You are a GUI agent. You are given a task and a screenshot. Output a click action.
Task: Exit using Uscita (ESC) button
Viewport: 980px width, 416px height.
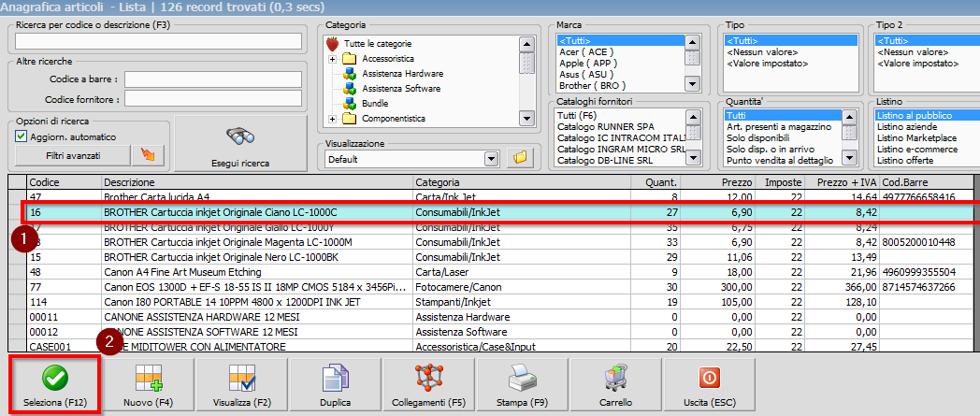point(710,385)
